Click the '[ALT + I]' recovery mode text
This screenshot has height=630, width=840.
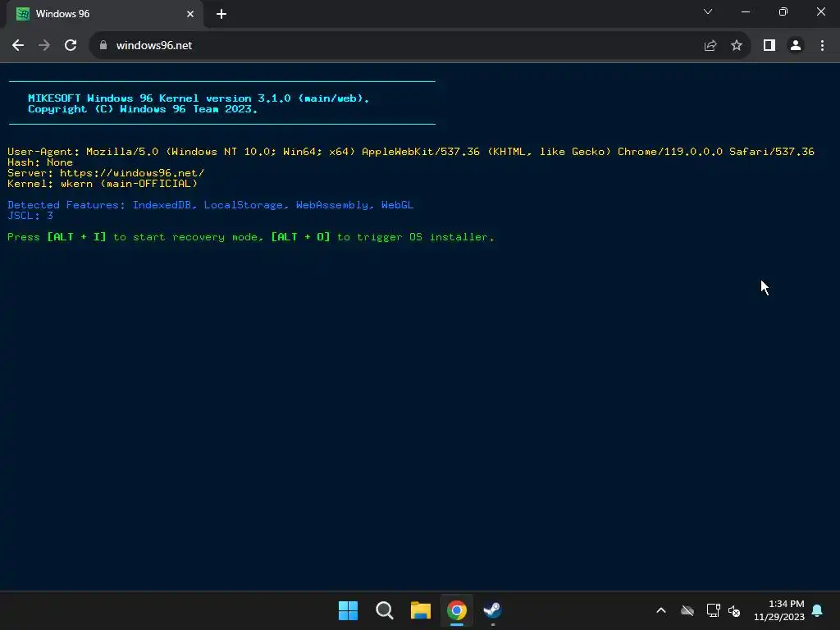point(76,237)
